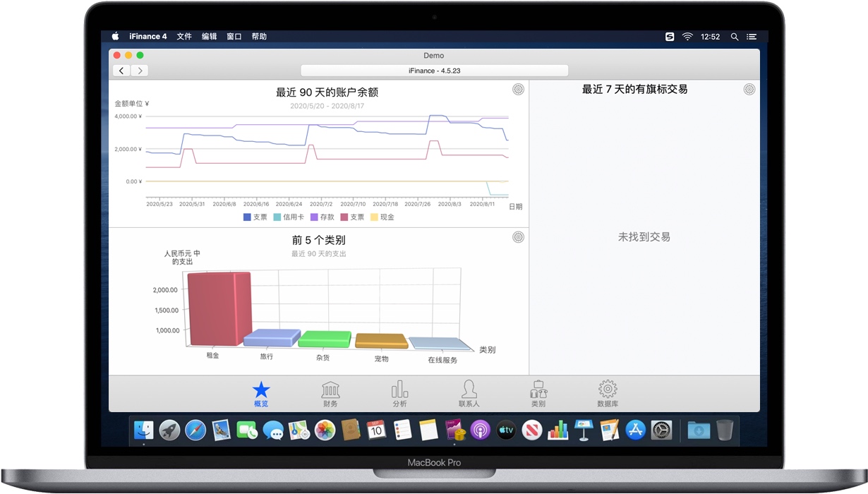This screenshot has width=868, height=494.
Task: Open settings for 前 5 个类别 chart
Action: (x=518, y=237)
